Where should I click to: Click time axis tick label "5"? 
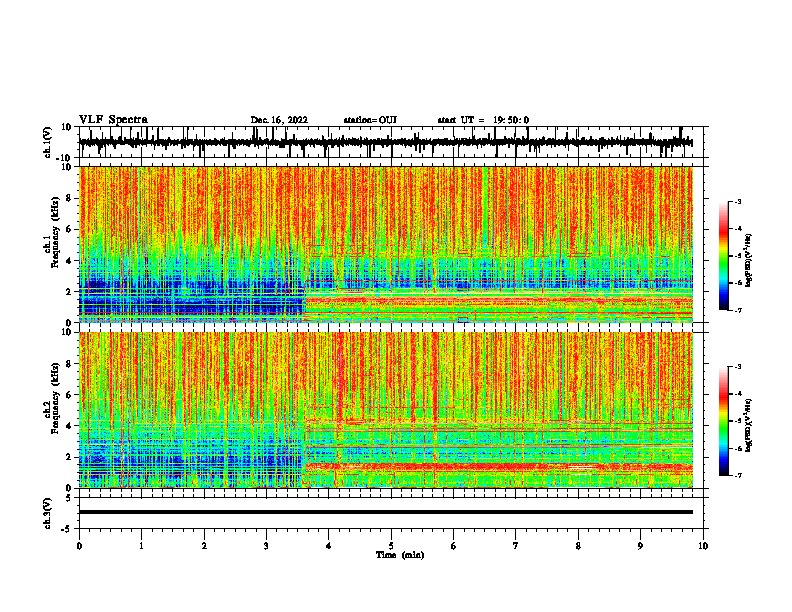[x=391, y=546]
